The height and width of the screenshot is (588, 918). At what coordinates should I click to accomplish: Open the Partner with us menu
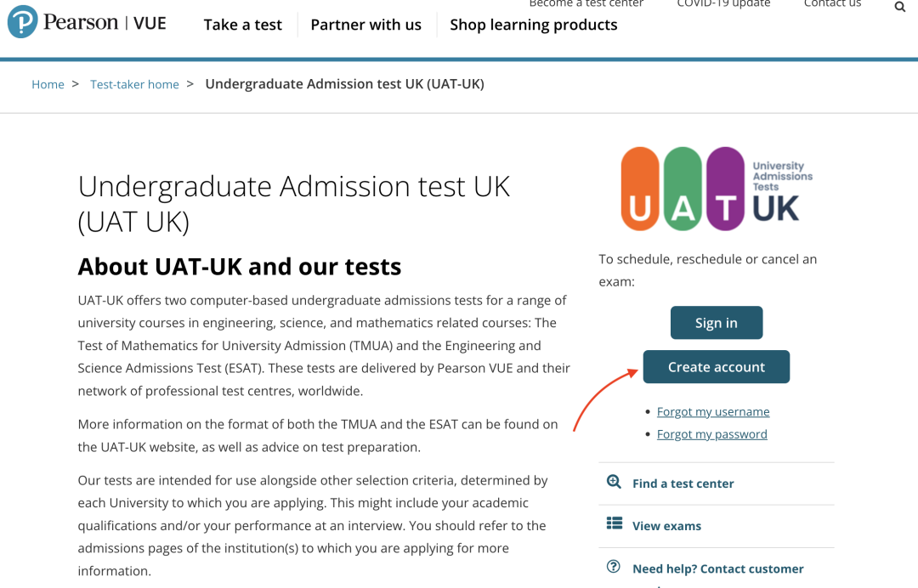(x=365, y=25)
